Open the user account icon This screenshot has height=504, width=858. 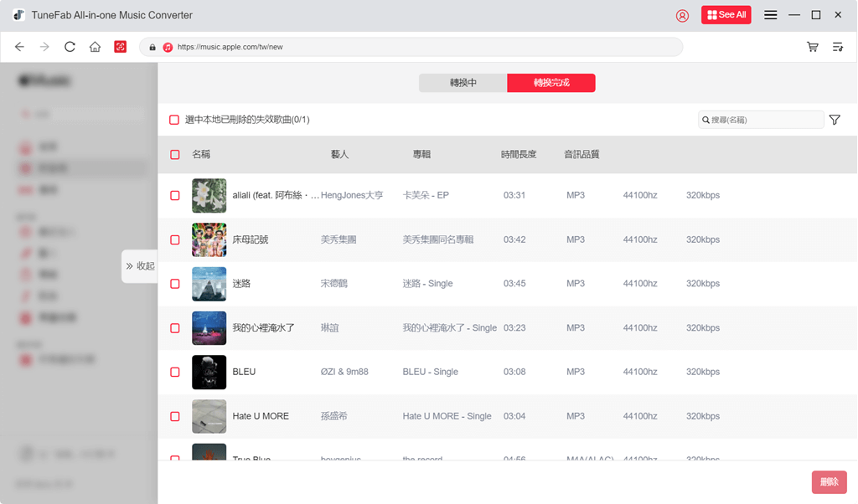point(682,15)
